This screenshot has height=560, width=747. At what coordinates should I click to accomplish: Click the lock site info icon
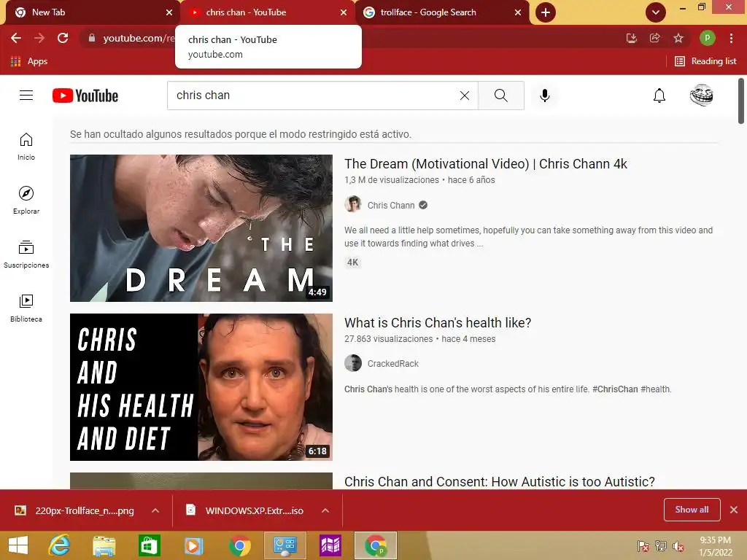point(92,38)
